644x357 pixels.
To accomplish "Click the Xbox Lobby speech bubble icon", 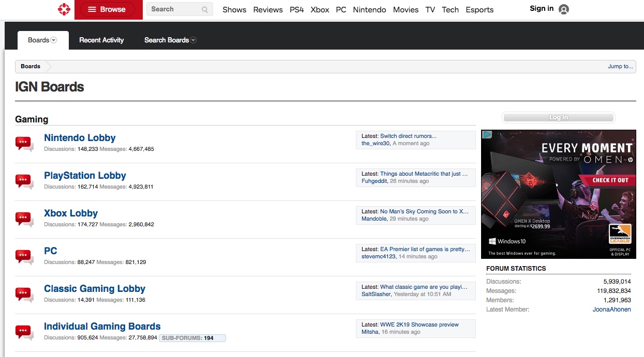I will point(24,219).
